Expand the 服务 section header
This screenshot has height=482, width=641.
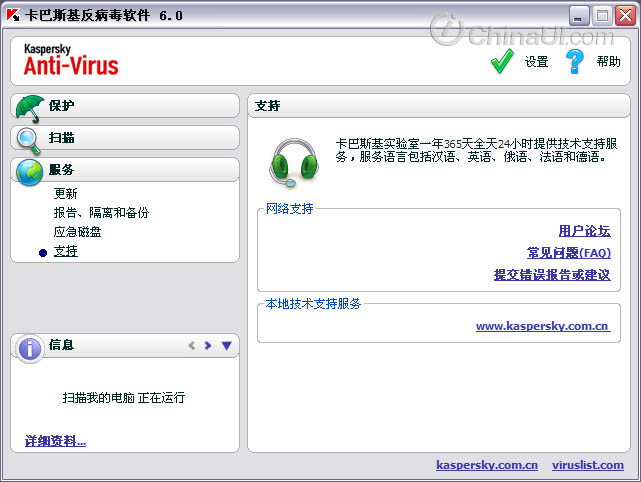point(125,170)
